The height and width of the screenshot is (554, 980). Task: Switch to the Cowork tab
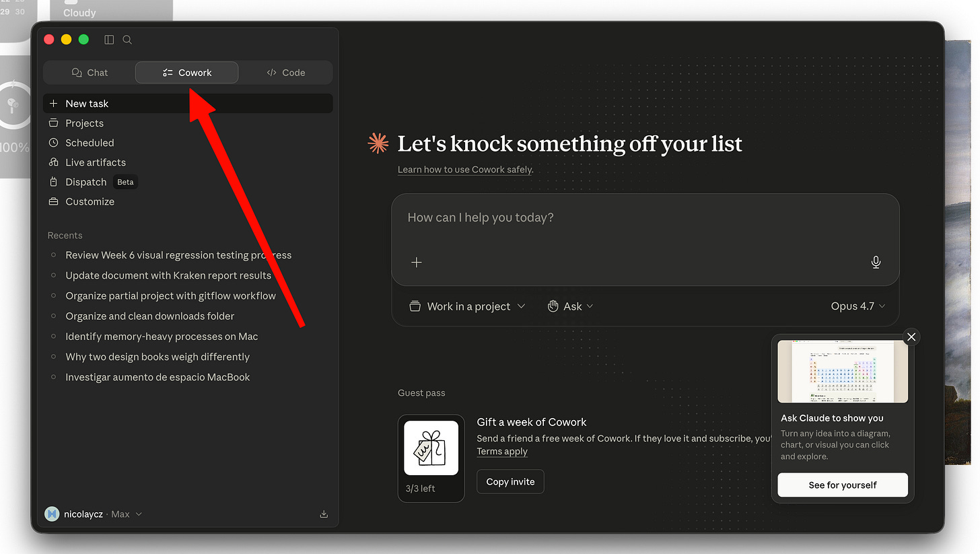click(186, 73)
